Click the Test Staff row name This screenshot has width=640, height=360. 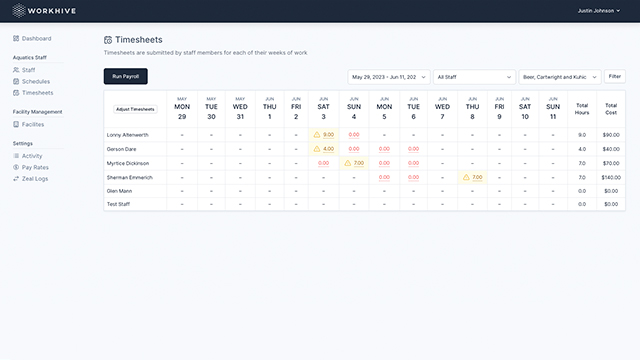tap(118, 204)
